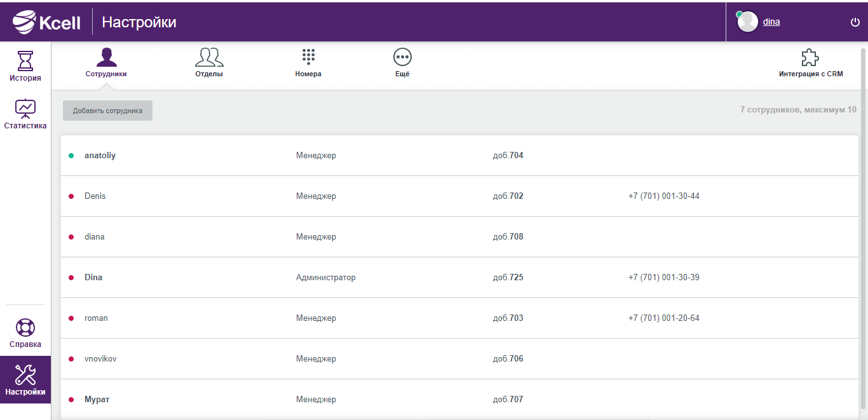
Task: Open the Интеграция с CRM puzzle icon
Action: pos(810,58)
